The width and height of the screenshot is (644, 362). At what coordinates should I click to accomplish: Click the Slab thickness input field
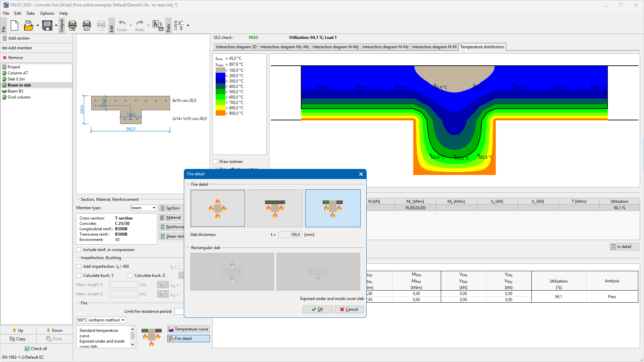(290, 235)
